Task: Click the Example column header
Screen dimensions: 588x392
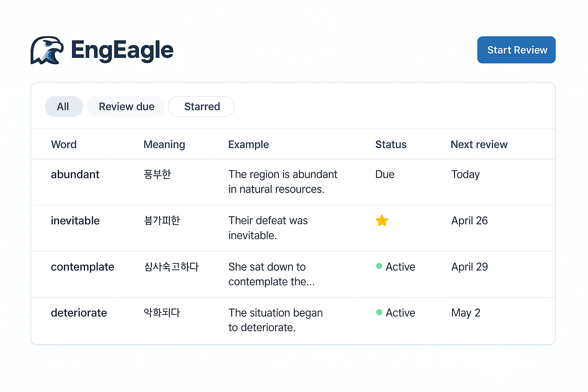Action: pyautogui.click(x=248, y=144)
